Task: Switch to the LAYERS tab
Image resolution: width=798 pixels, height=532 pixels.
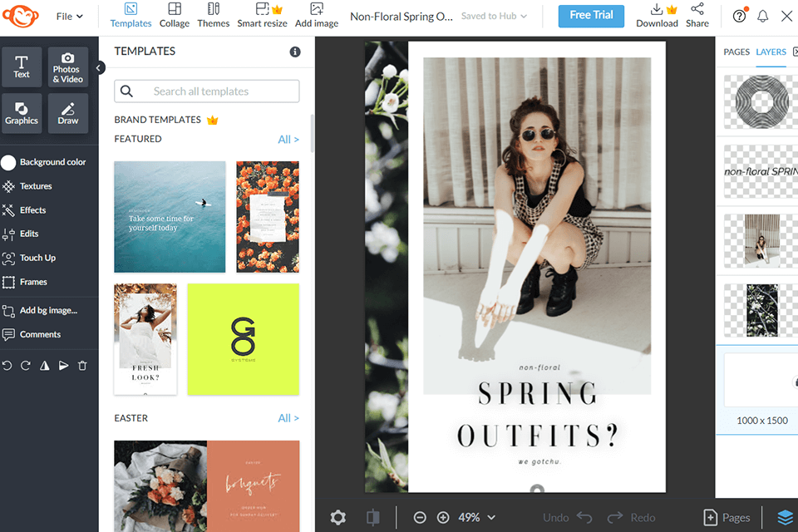Action: pyautogui.click(x=771, y=52)
